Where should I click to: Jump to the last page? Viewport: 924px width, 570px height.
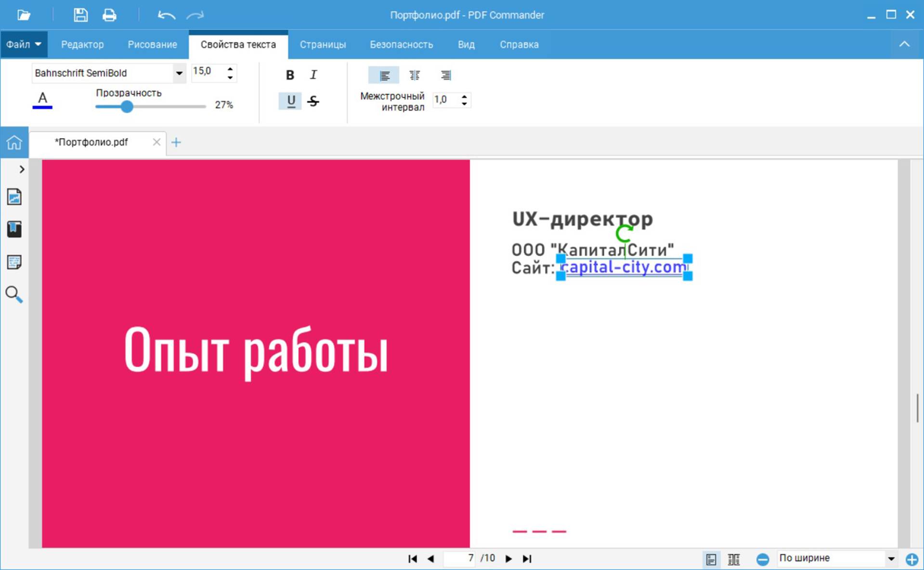[527, 558]
